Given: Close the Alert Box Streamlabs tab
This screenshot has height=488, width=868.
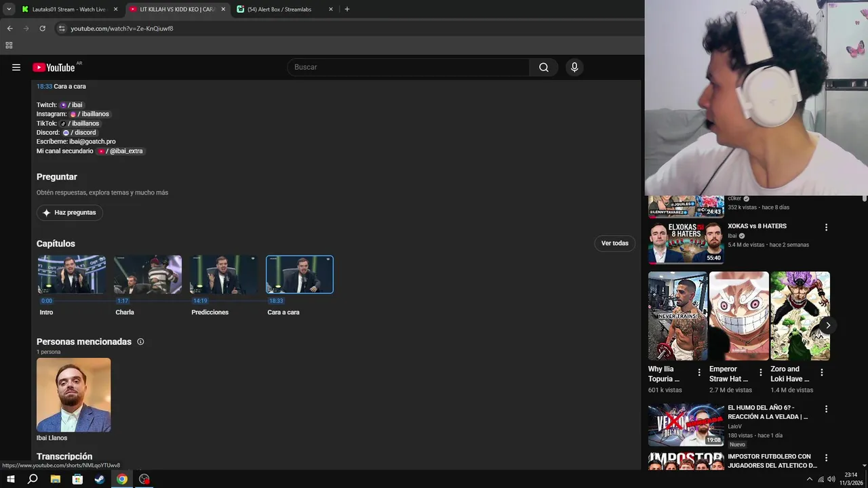Looking at the screenshot, I should click(x=330, y=9).
